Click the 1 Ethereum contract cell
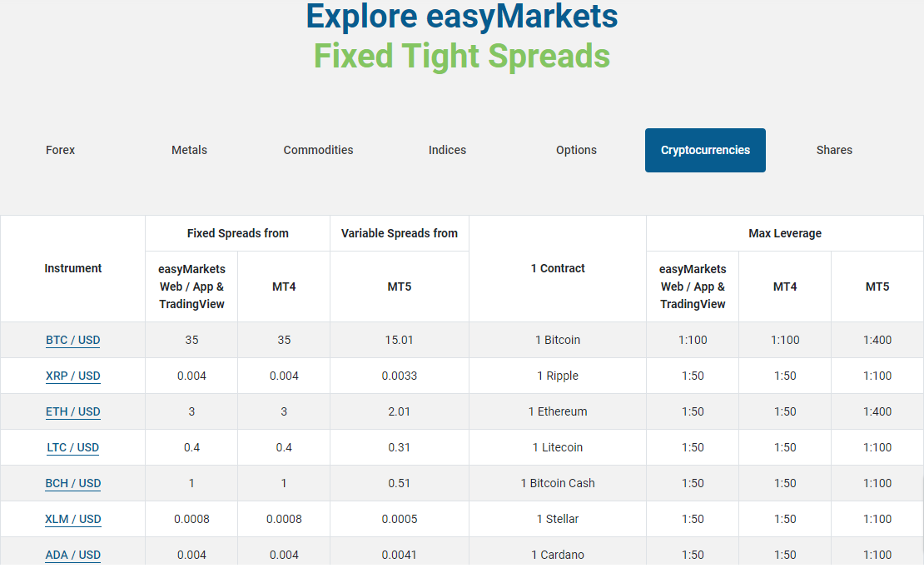 (558, 412)
